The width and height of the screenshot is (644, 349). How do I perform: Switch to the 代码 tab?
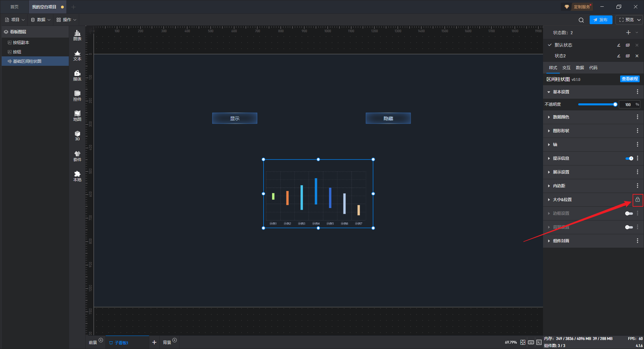pyautogui.click(x=593, y=68)
